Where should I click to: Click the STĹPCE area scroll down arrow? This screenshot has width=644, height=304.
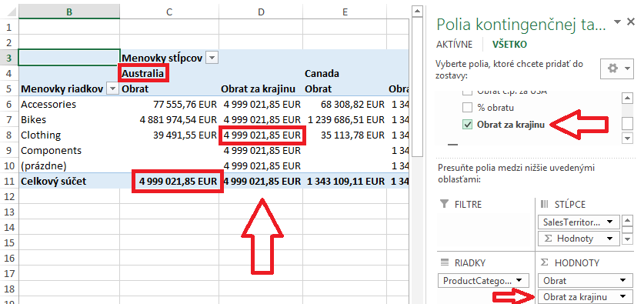click(x=627, y=239)
